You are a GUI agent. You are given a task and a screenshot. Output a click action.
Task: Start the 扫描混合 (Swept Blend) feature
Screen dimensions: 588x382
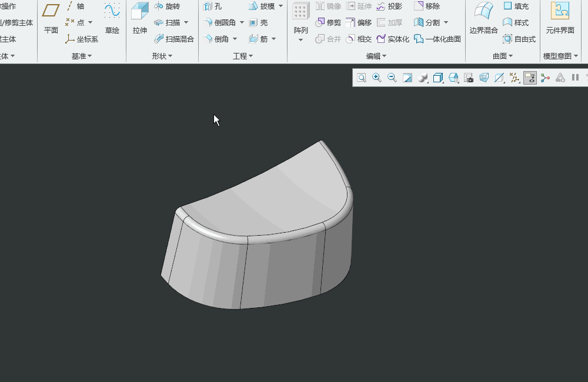[x=175, y=39]
